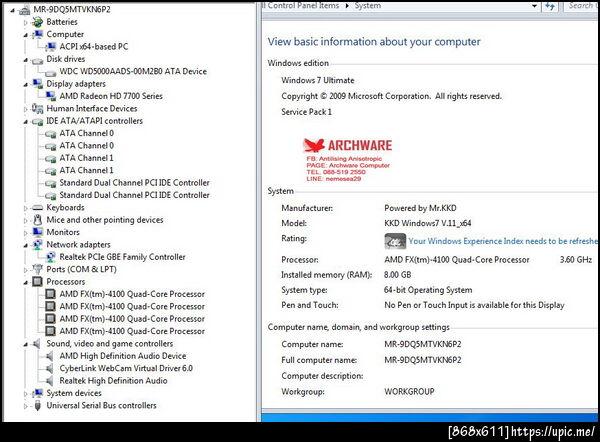600x442 pixels.
Task: Click the AMD High Definition Audio Device icon
Action: [x=50, y=356]
